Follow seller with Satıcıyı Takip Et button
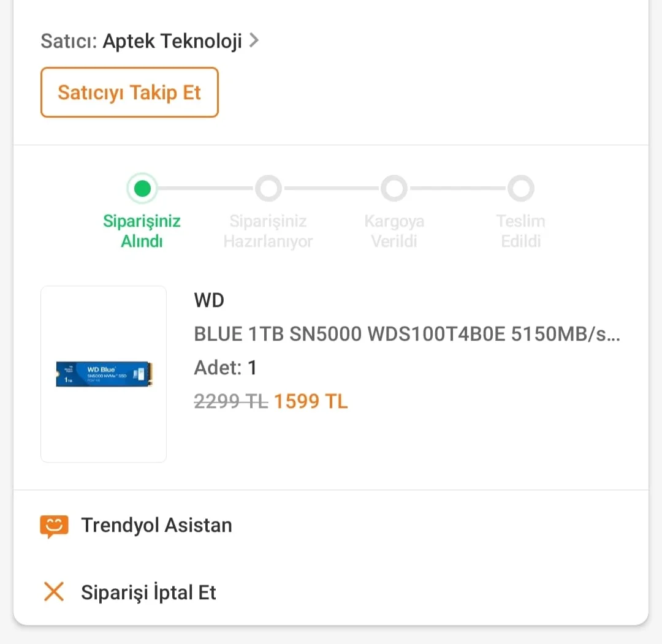This screenshot has height=644, width=662. click(129, 92)
